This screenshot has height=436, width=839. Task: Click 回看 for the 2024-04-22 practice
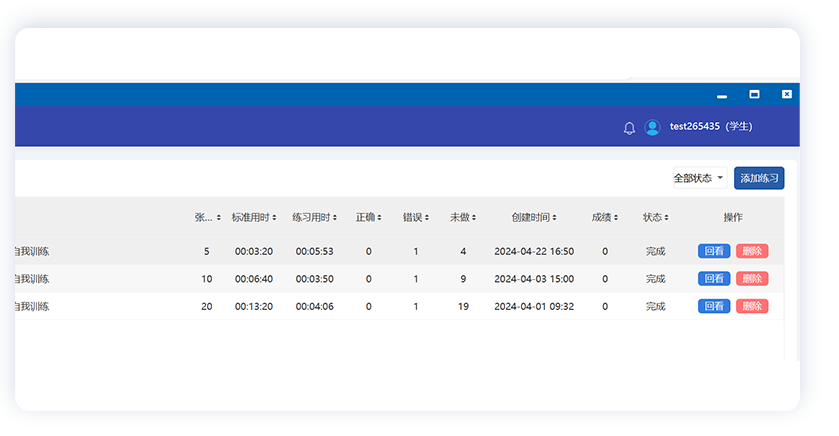click(714, 251)
